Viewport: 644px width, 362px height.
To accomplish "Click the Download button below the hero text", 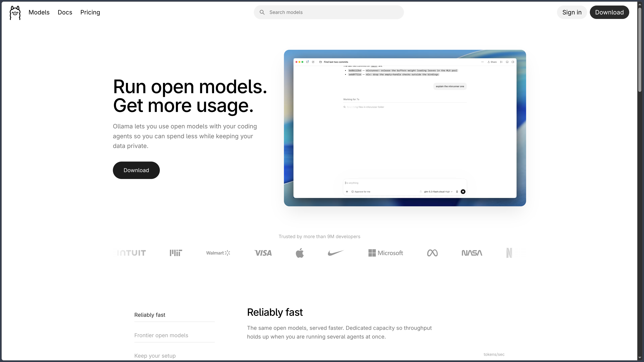I will [136, 170].
